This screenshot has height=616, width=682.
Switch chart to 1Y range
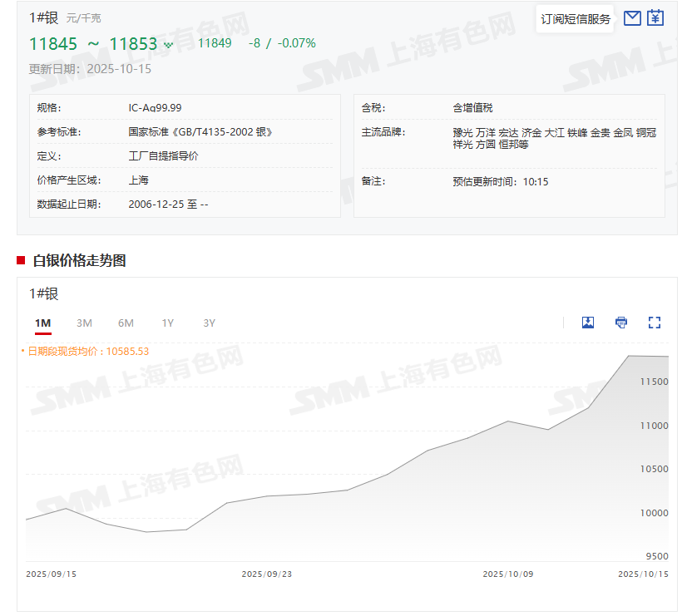[168, 323]
